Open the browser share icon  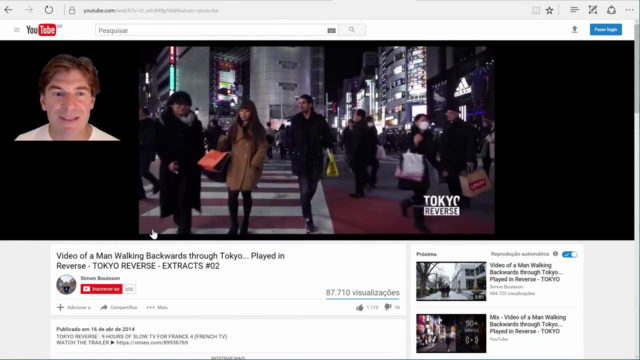[x=611, y=10]
